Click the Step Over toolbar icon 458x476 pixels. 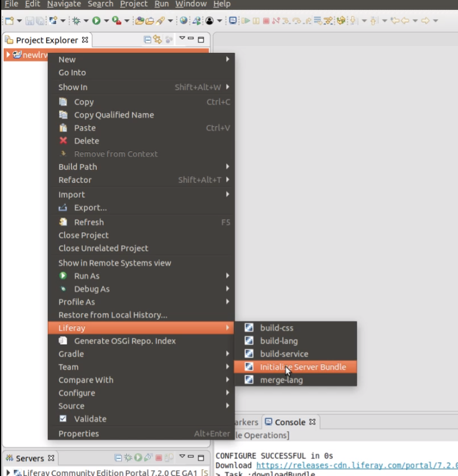tap(297, 21)
